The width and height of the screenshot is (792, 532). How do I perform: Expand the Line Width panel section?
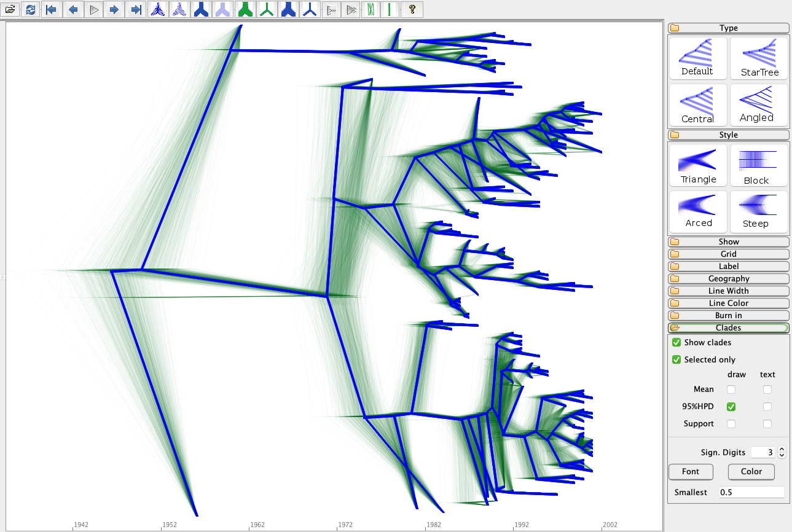(x=729, y=291)
